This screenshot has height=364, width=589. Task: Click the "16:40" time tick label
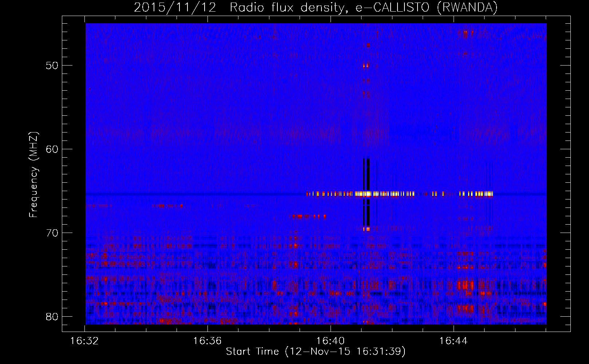click(x=331, y=341)
